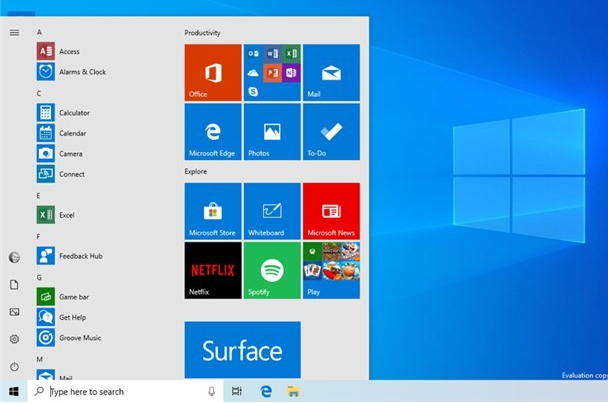The image size is (608, 403).
Task: Click the letter F group header
Action: pos(38,237)
